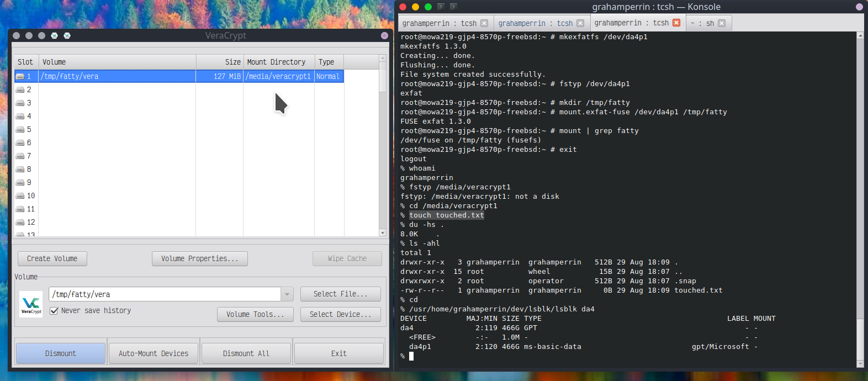Toggle the Never save history checkbox
The height and width of the screenshot is (381, 868).
[x=54, y=311]
